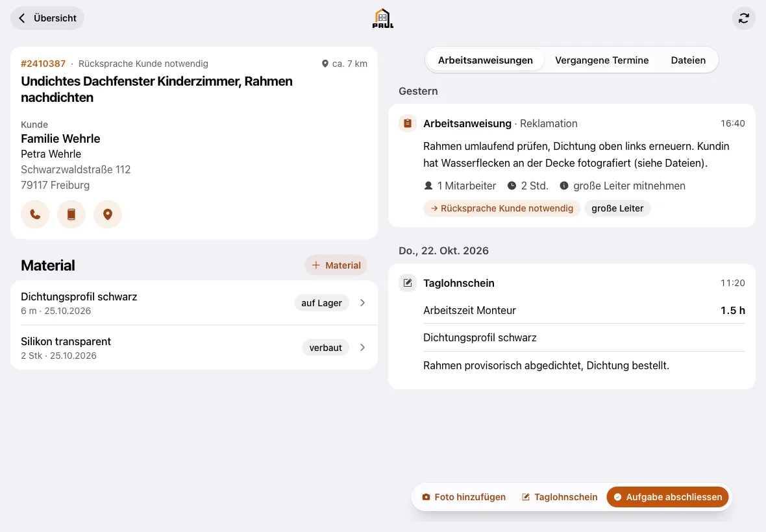Click the note 'Rahmen provisorisch abgedichtet, Dichtung bestellt.'
The width and height of the screenshot is (766, 532).
pyautogui.click(x=546, y=365)
